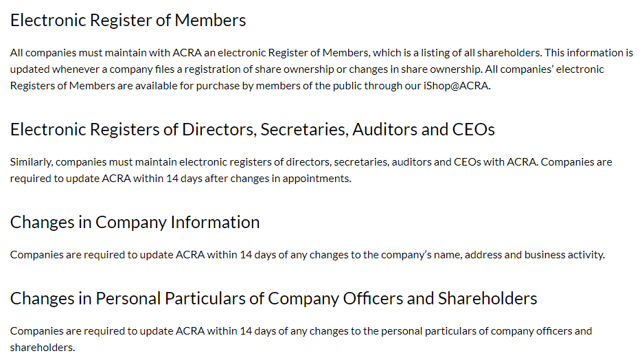
Task: Click the word 'ACRA' in the first paragraph's opening line
Action: [187, 53]
